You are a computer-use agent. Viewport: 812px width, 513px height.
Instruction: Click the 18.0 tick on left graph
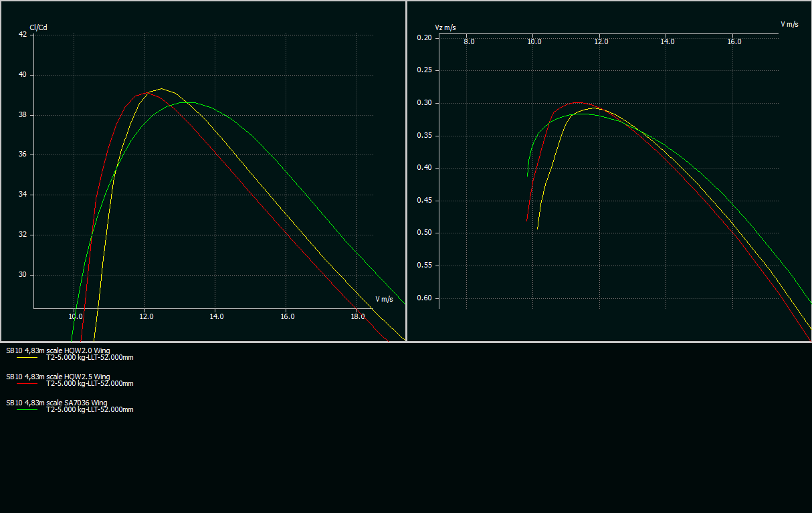click(357, 316)
